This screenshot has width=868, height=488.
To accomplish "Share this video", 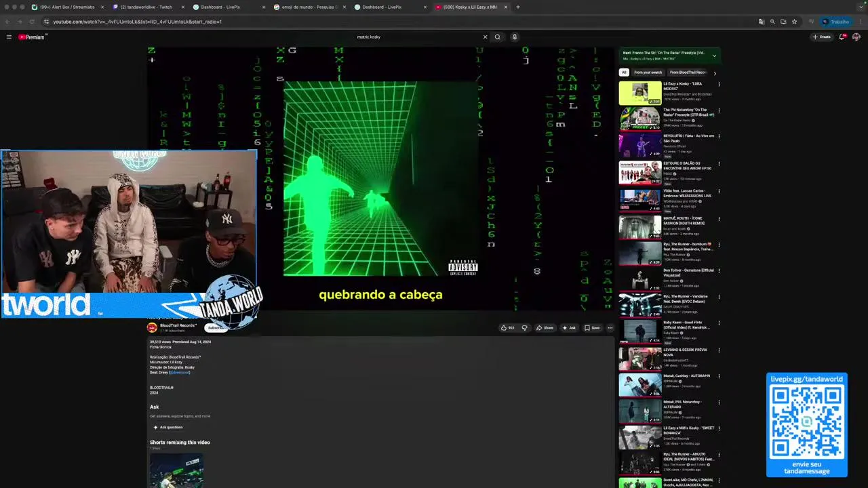I will click(x=545, y=328).
